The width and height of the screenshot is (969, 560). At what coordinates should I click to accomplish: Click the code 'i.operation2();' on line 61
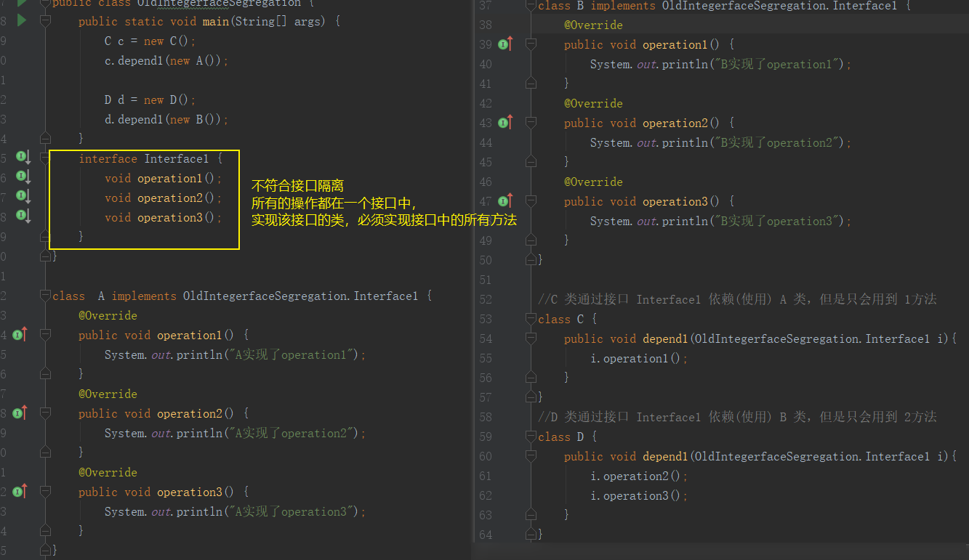(638, 476)
